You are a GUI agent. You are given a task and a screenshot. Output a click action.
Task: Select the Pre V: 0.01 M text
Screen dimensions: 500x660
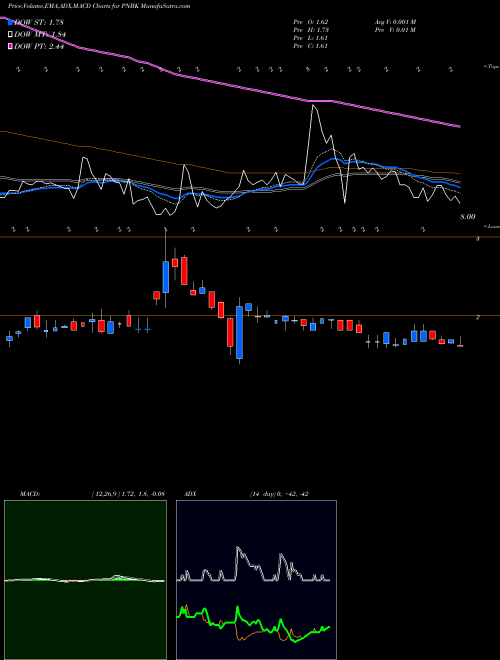coord(395,30)
